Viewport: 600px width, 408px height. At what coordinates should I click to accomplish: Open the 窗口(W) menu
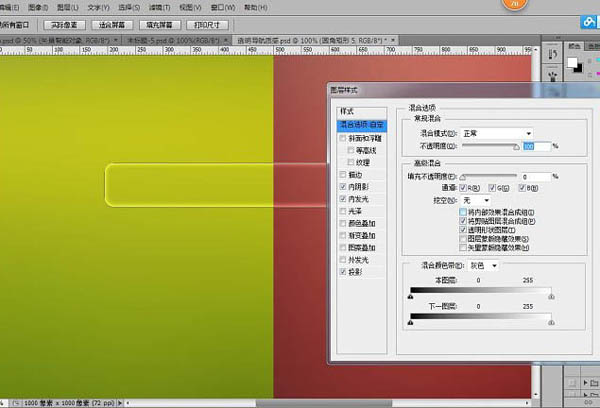coord(223,7)
